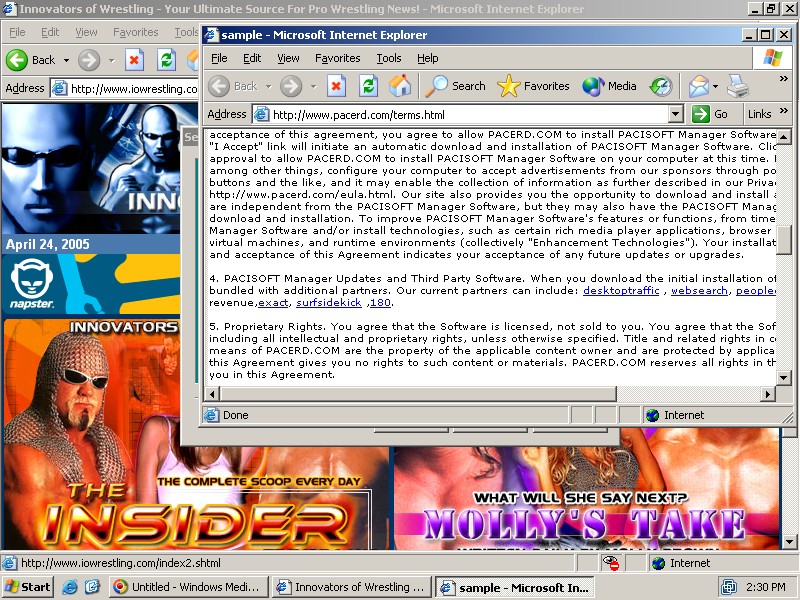
Task: Click the 2:30 PM taskbar clock
Action: point(766,587)
